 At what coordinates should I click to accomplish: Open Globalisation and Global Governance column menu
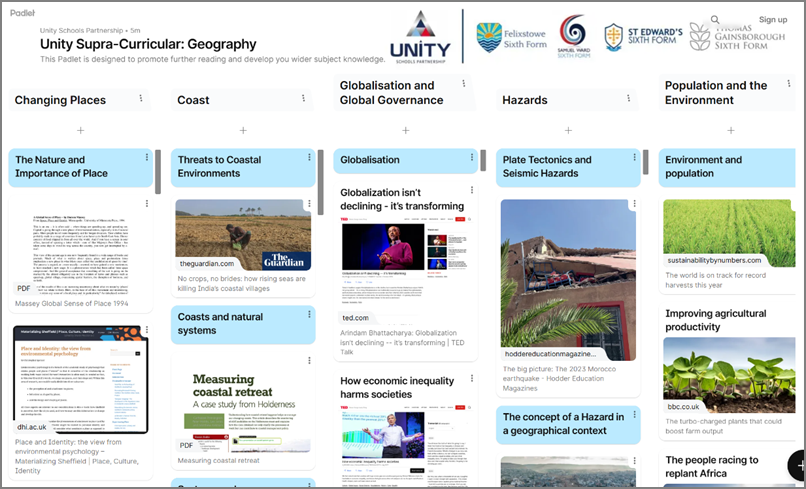(x=466, y=86)
